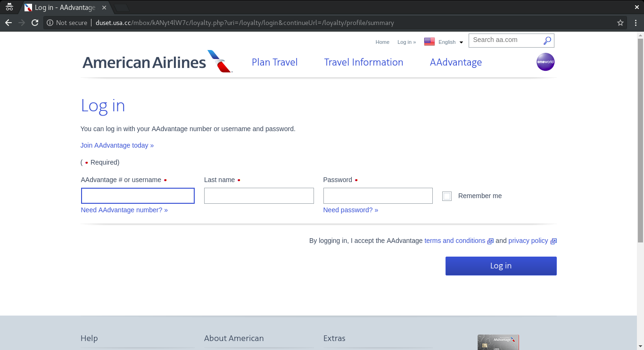Image resolution: width=644 pixels, height=350 pixels.
Task: Follow the Join AAdvantage today link
Action: (117, 145)
